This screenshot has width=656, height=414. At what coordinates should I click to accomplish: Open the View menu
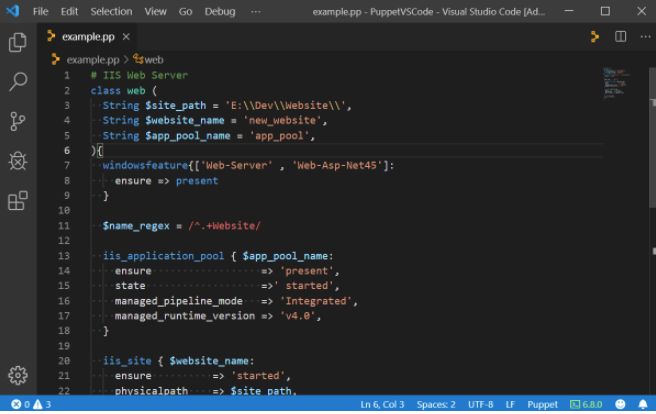(x=155, y=11)
